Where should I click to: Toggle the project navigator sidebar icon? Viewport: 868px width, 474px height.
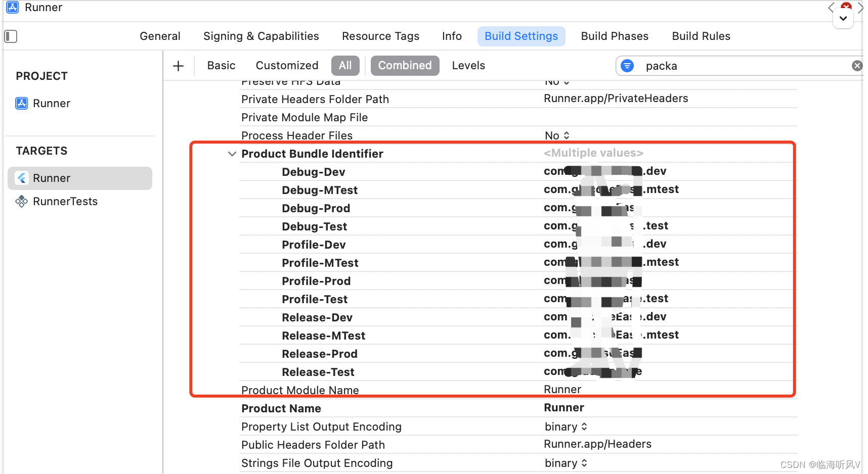point(11,36)
